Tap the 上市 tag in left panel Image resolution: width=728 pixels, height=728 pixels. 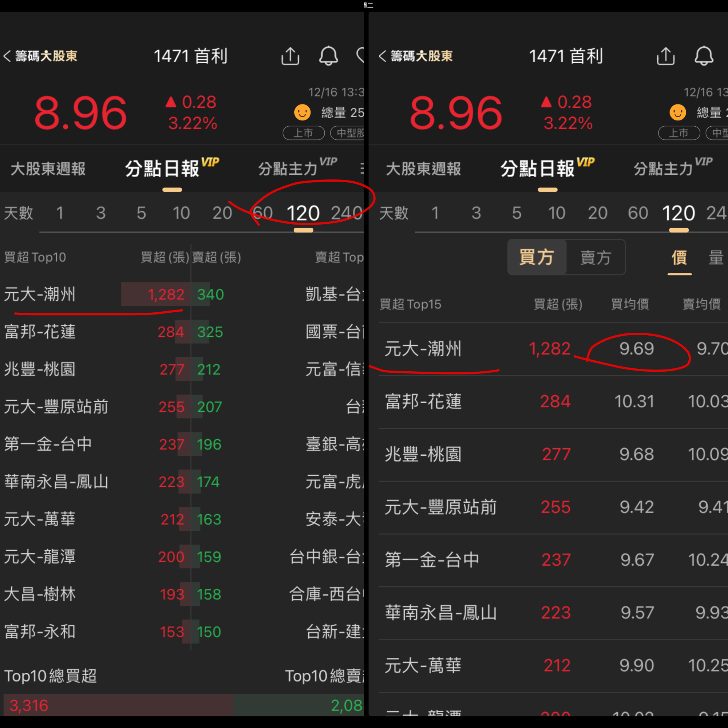304,133
